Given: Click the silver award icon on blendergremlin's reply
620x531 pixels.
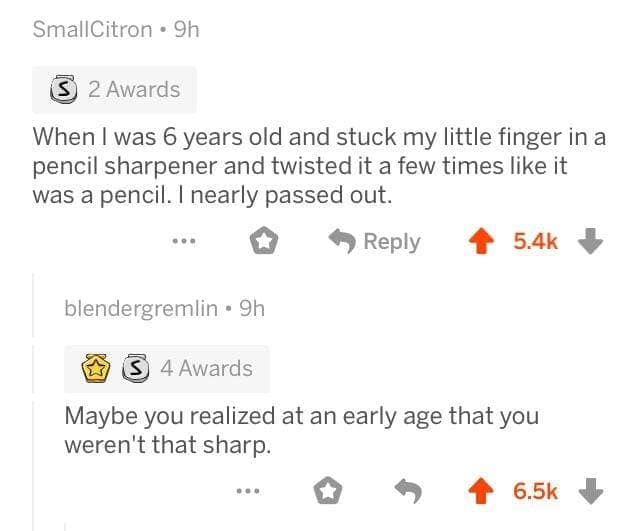Looking at the screenshot, I should 133,368.
